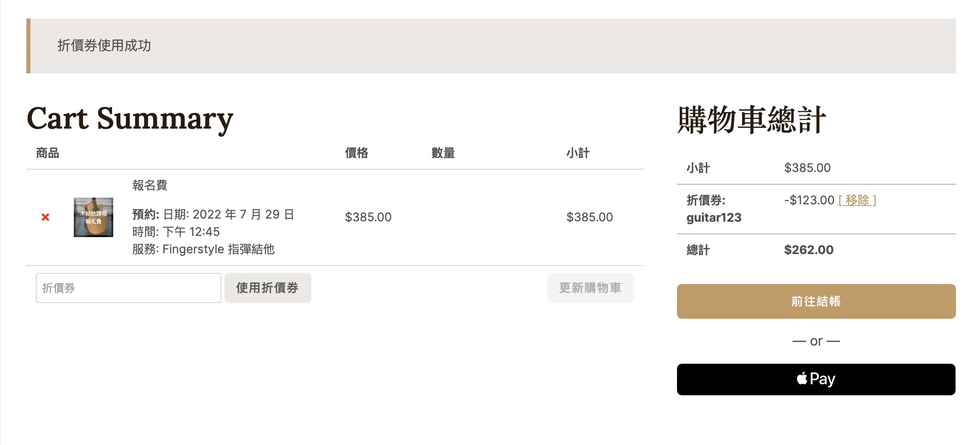The image size is (980, 445).
Task: Click the Fingerstyle 指彈結他 service text
Action: (219, 249)
